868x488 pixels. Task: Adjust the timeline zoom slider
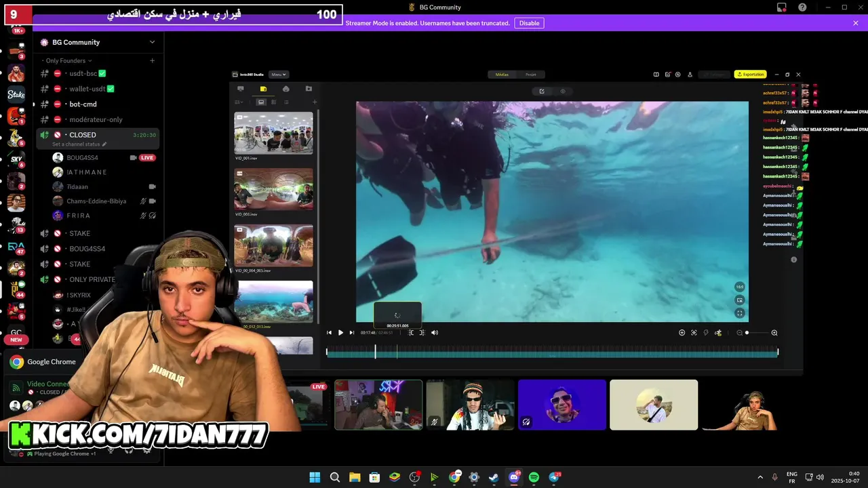click(x=759, y=333)
